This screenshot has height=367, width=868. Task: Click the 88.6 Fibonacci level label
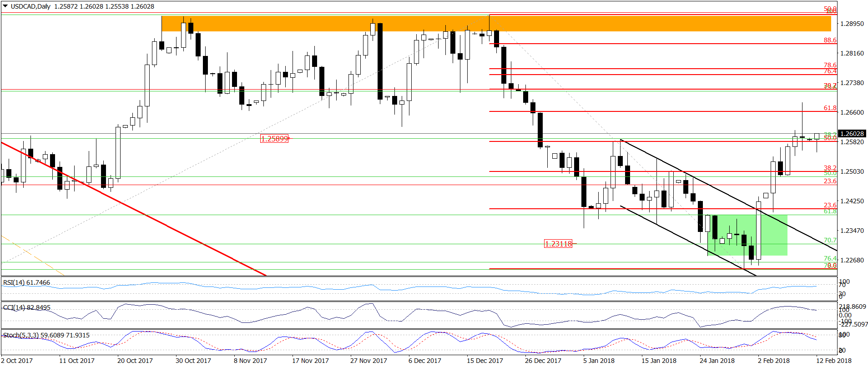click(x=830, y=40)
